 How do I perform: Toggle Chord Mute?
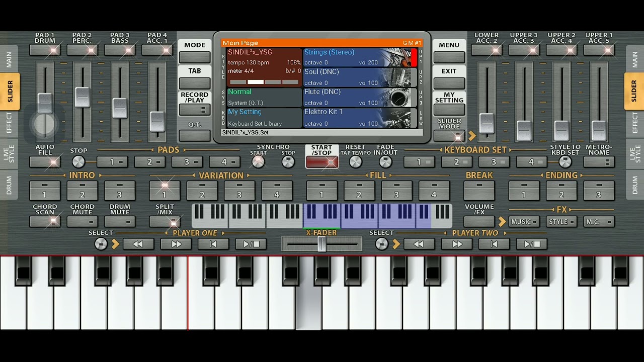point(82,221)
